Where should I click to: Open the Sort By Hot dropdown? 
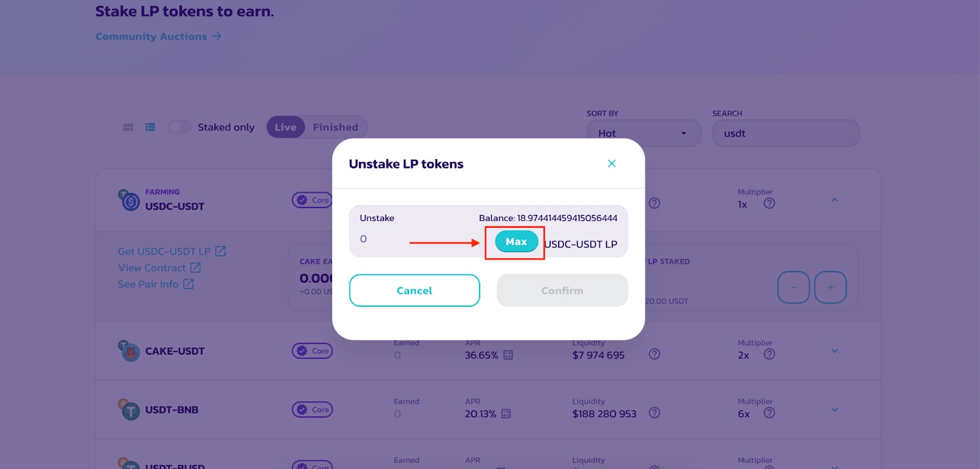click(644, 133)
